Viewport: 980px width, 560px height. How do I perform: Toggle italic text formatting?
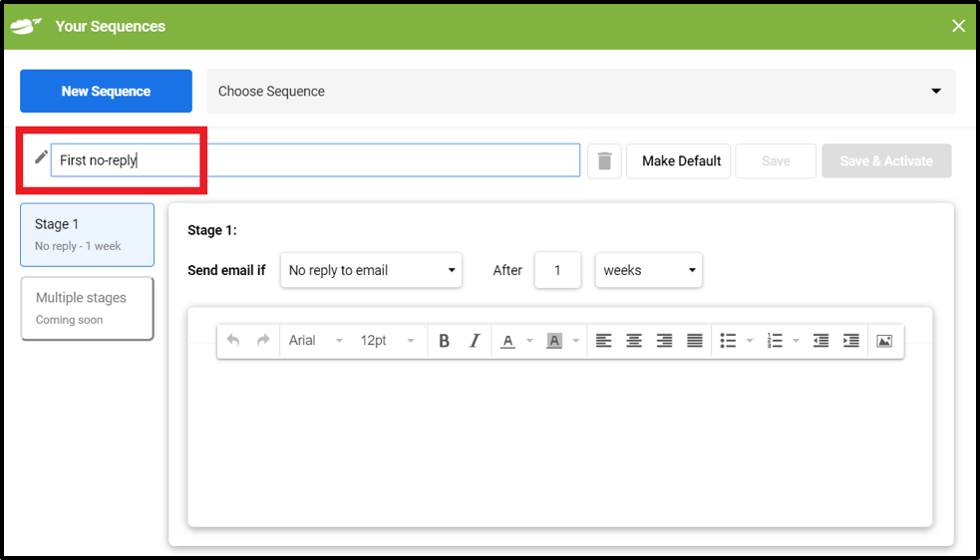(475, 341)
